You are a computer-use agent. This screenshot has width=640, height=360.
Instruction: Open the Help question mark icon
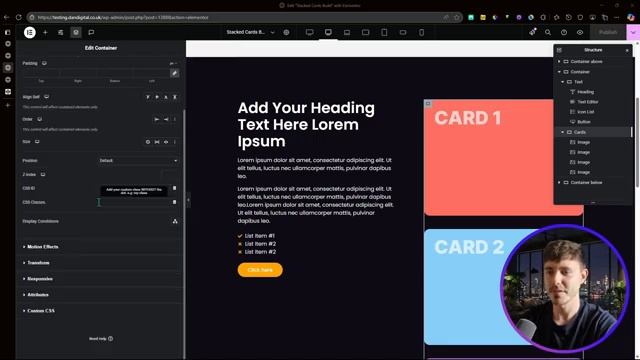pos(564,32)
